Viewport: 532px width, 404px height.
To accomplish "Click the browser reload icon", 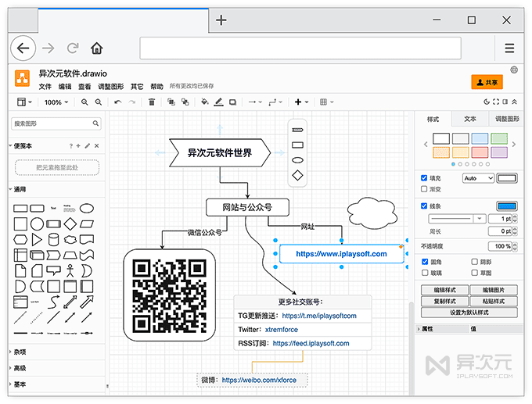I will [x=73, y=48].
